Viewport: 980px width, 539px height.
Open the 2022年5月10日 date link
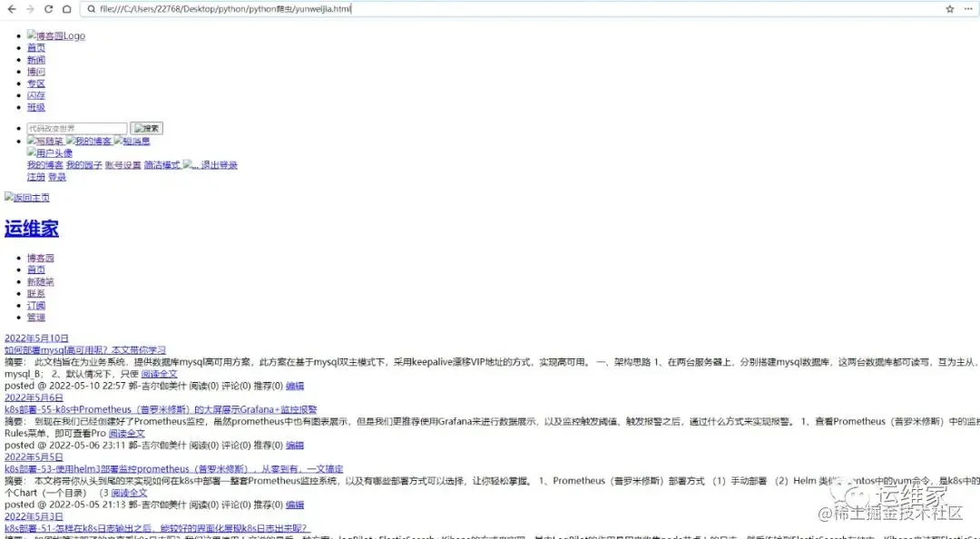tap(36, 338)
